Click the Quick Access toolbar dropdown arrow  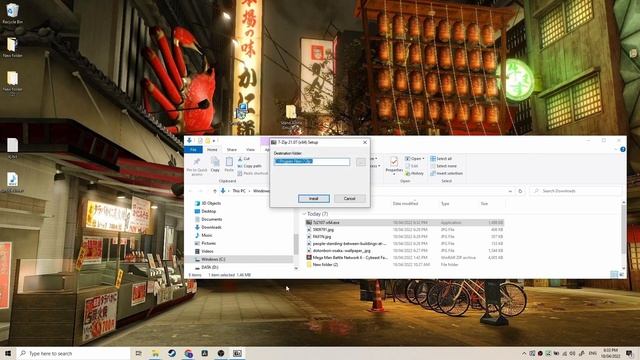click(214, 141)
